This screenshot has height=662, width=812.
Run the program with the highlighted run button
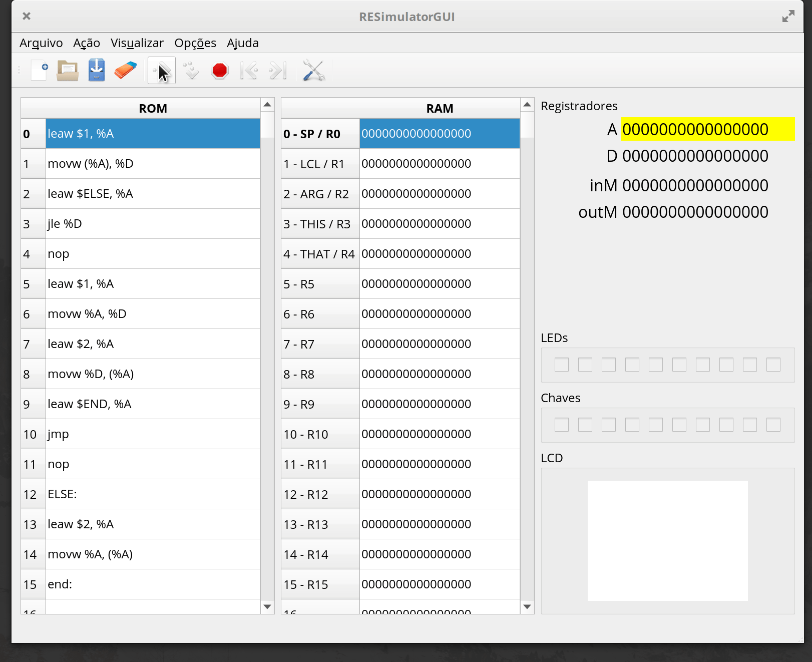pyautogui.click(x=161, y=71)
